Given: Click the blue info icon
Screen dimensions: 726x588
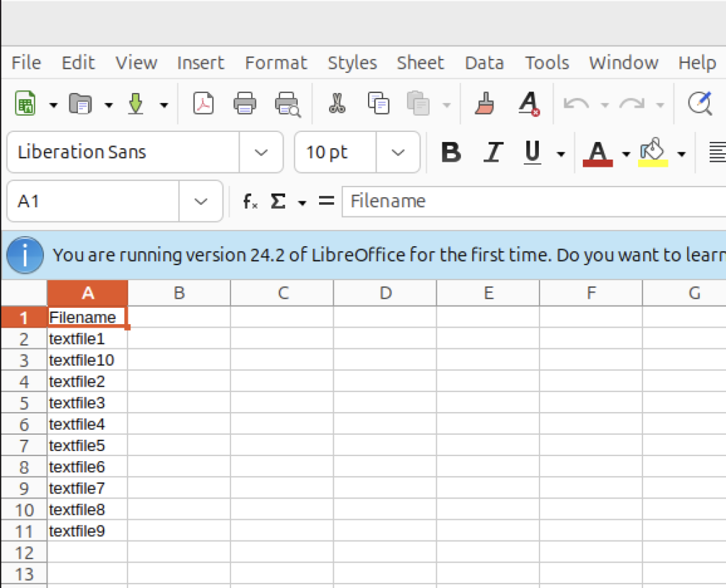Looking at the screenshot, I should click(25, 255).
